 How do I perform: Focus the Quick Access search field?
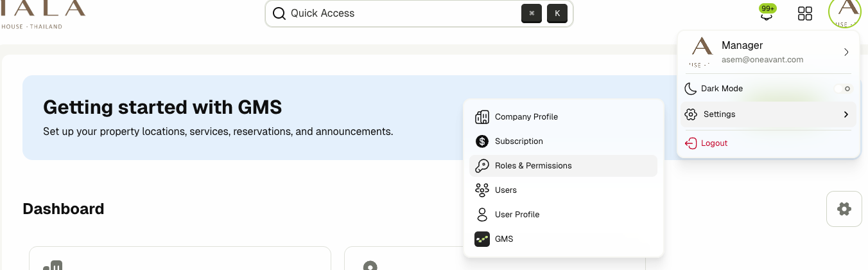click(419, 14)
